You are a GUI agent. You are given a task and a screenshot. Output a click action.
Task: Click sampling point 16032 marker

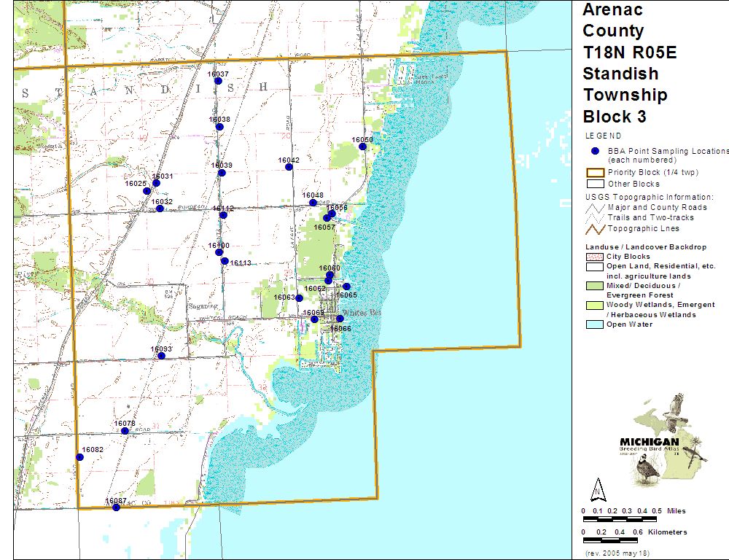click(160, 209)
